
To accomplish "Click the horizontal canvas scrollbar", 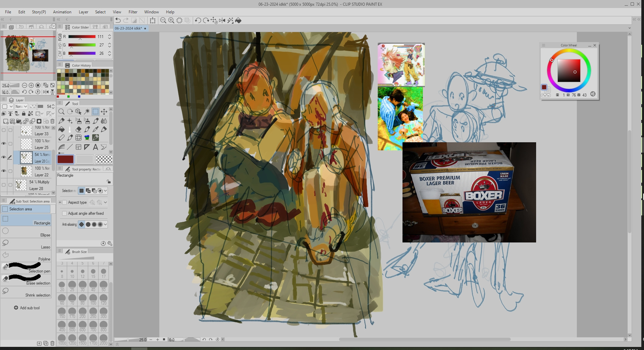I will click(425, 339).
